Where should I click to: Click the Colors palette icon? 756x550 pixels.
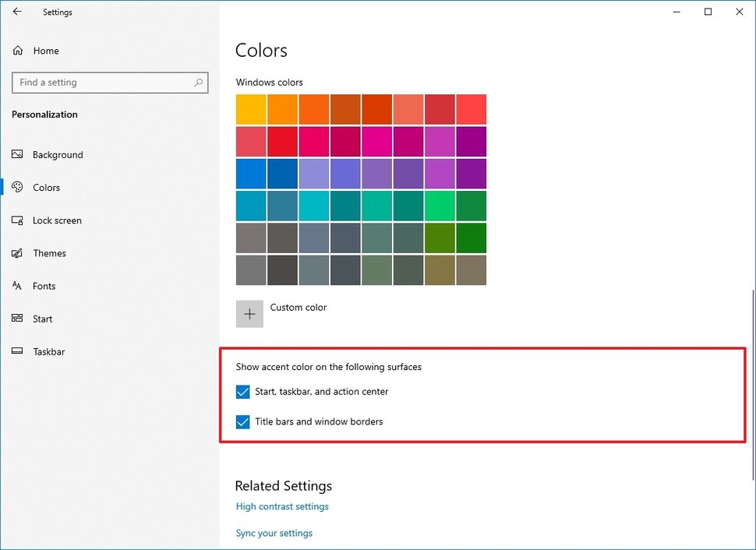17,187
